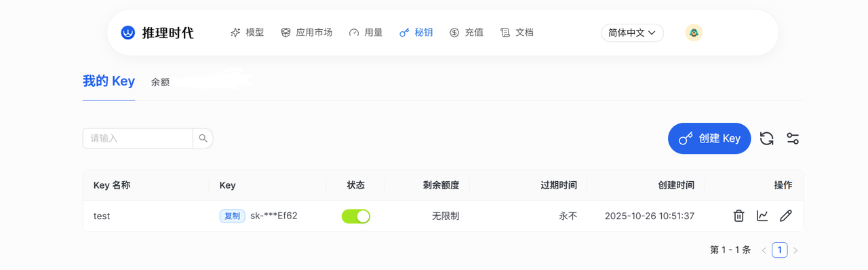868x270 pixels.
Task: Refresh the key list
Action: (767, 138)
